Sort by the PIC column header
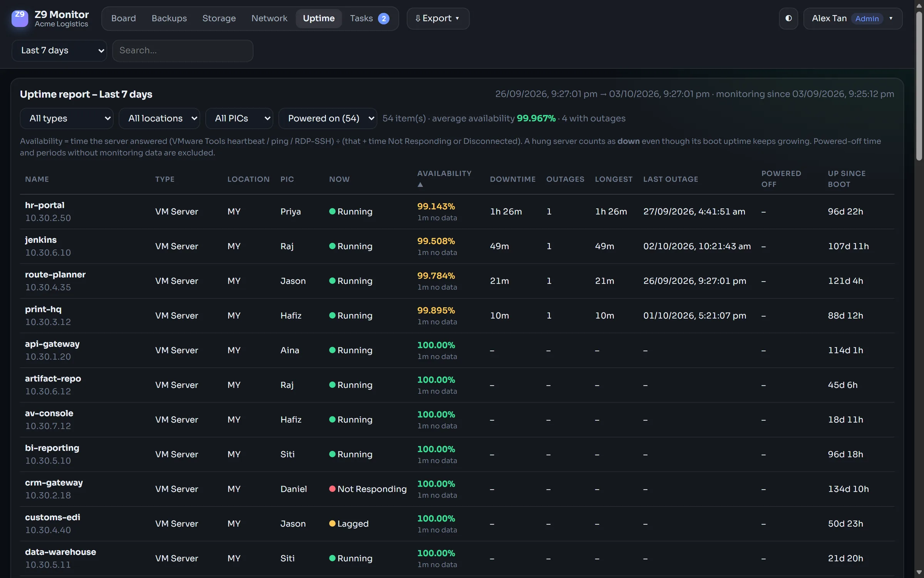This screenshot has width=924, height=578. pyautogui.click(x=287, y=179)
